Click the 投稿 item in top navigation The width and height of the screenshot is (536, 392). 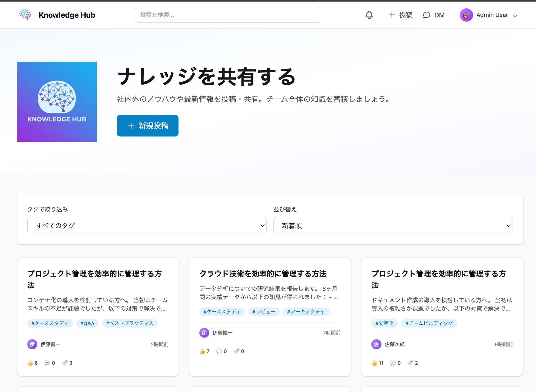[400, 15]
